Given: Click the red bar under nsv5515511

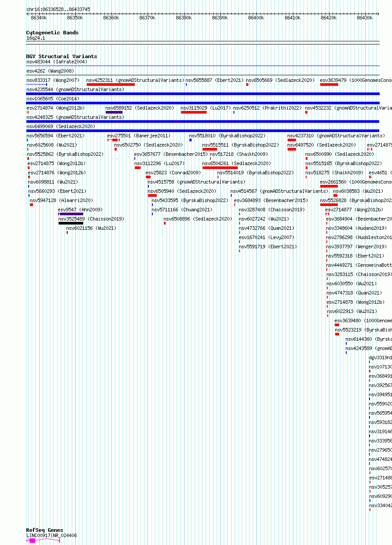Looking at the screenshot, I should (x=210, y=149).
